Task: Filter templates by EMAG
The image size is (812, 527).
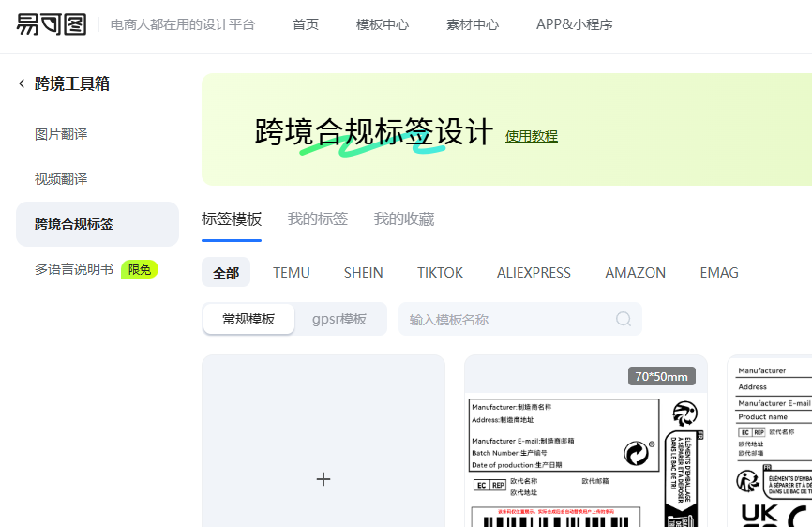Action: (719, 272)
